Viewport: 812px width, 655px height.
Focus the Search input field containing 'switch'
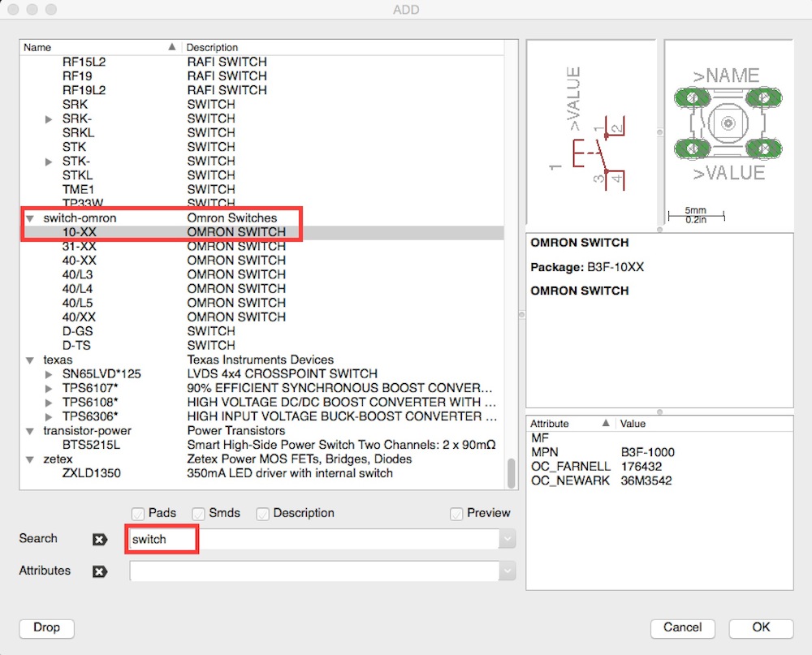tap(314, 540)
